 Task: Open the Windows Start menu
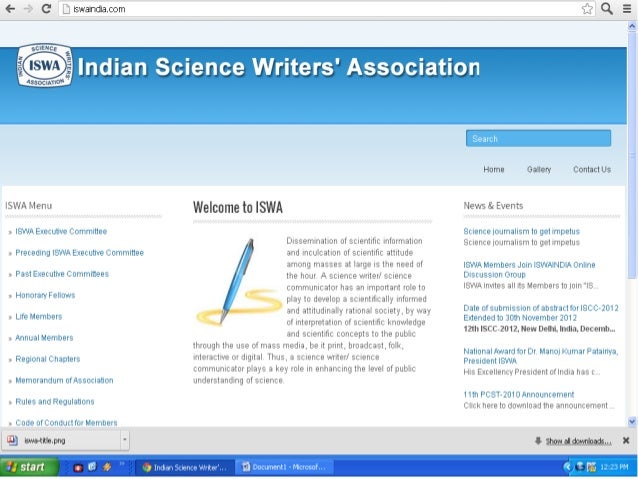point(29,467)
